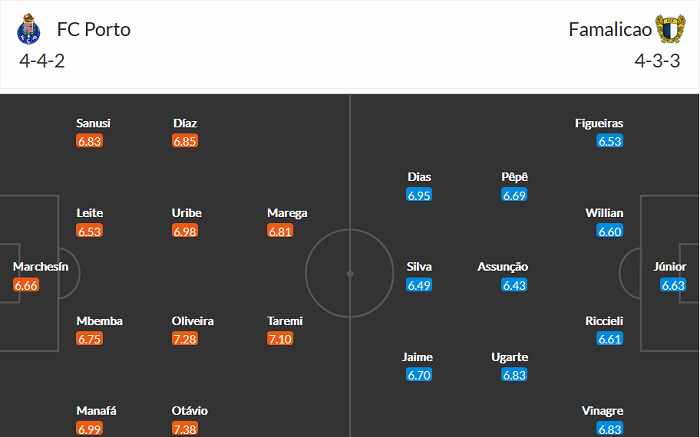This screenshot has height=437, width=700.
Task: Select player Marega
Action: (287, 213)
